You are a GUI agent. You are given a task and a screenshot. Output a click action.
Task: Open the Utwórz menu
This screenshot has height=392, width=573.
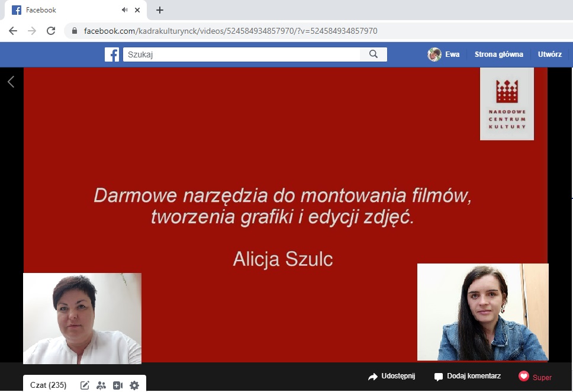549,54
